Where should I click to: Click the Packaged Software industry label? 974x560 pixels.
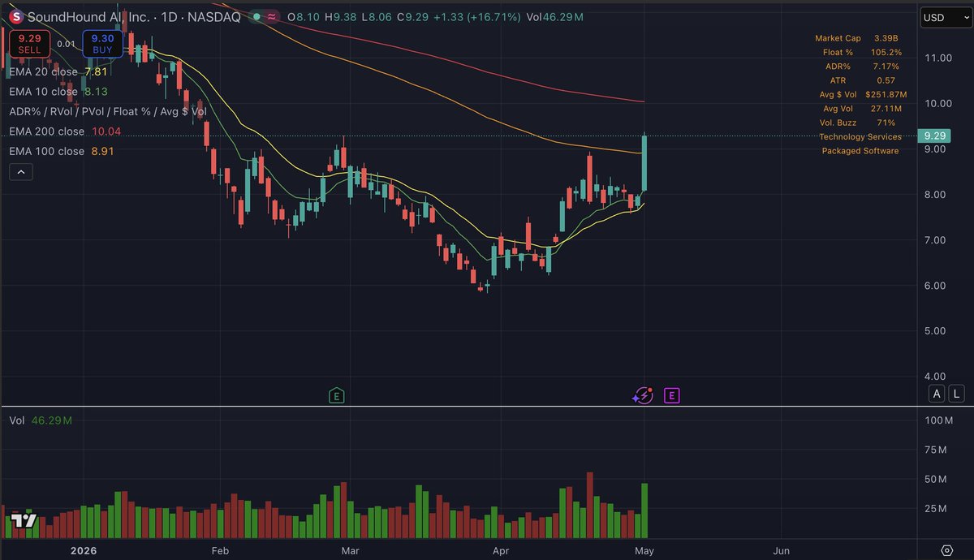pos(860,151)
